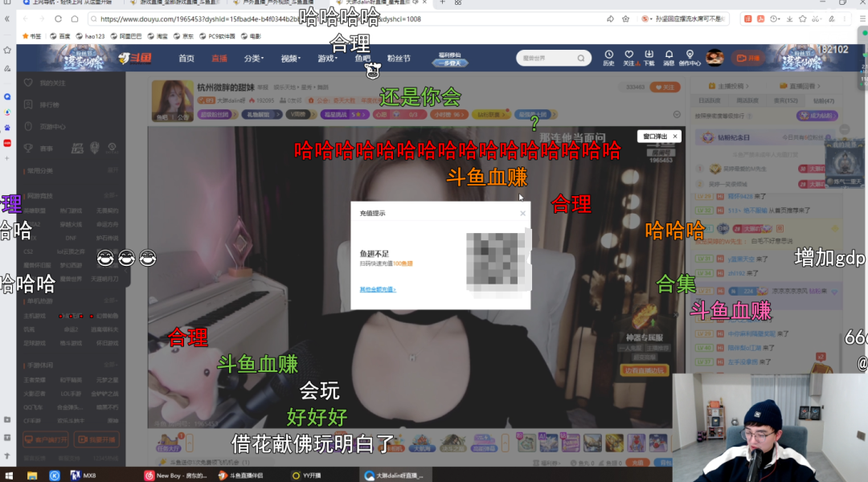
Task: Switch to the 主播投稿 tab
Action: tap(728, 86)
